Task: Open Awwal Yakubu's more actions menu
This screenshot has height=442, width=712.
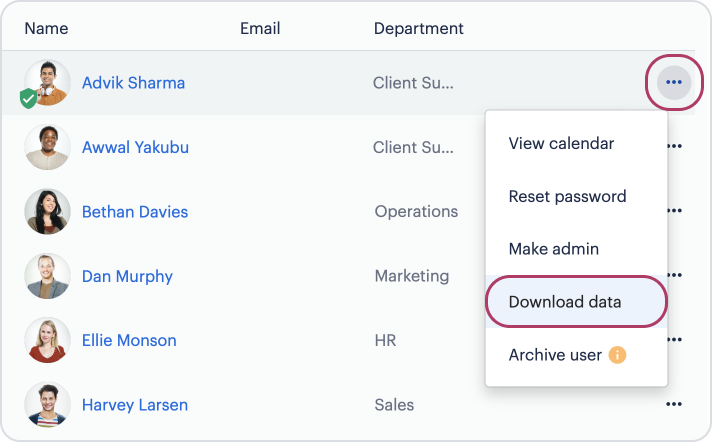Action: pyautogui.click(x=674, y=146)
